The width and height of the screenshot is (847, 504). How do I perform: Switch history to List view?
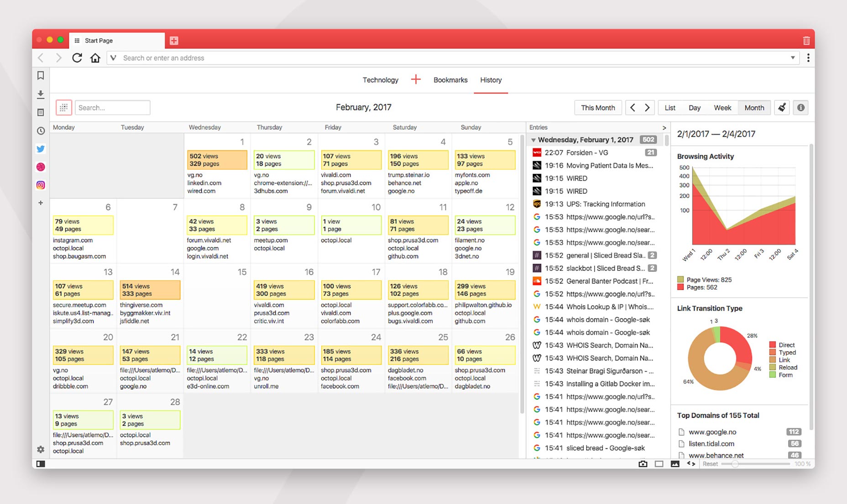pyautogui.click(x=670, y=108)
